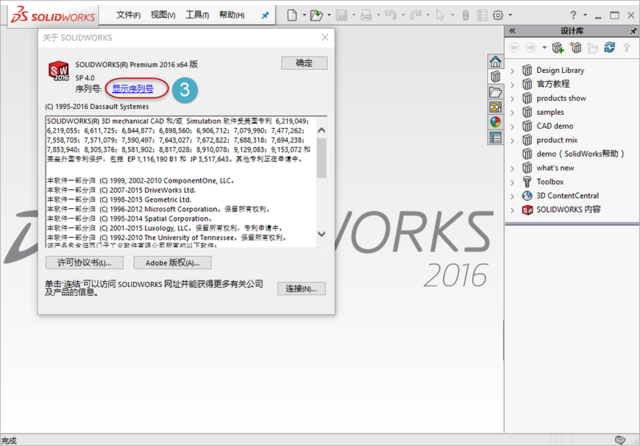Open the 帮助(H) menu
Image resolution: width=640 pixels, height=446 pixels.
(x=232, y=15)
